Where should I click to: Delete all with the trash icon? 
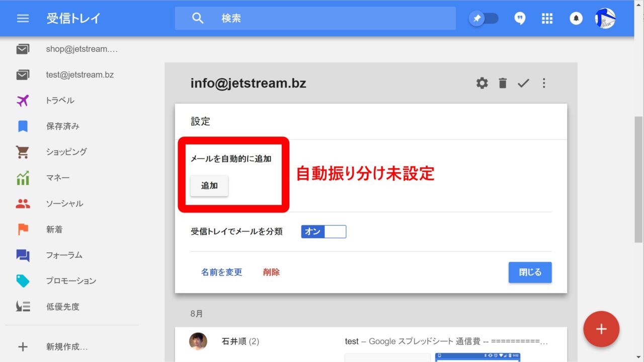click(x=503, y=83)
